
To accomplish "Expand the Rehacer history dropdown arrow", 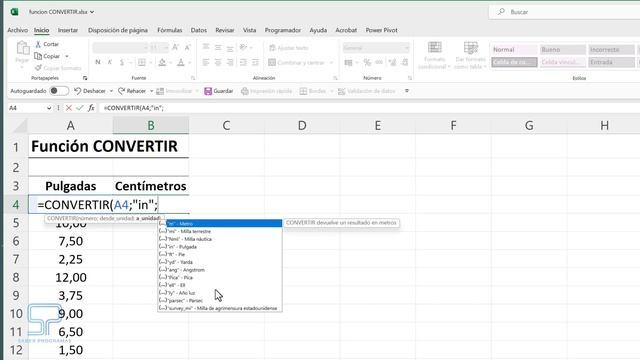I will pyautogui.click(x=151, y=91).
